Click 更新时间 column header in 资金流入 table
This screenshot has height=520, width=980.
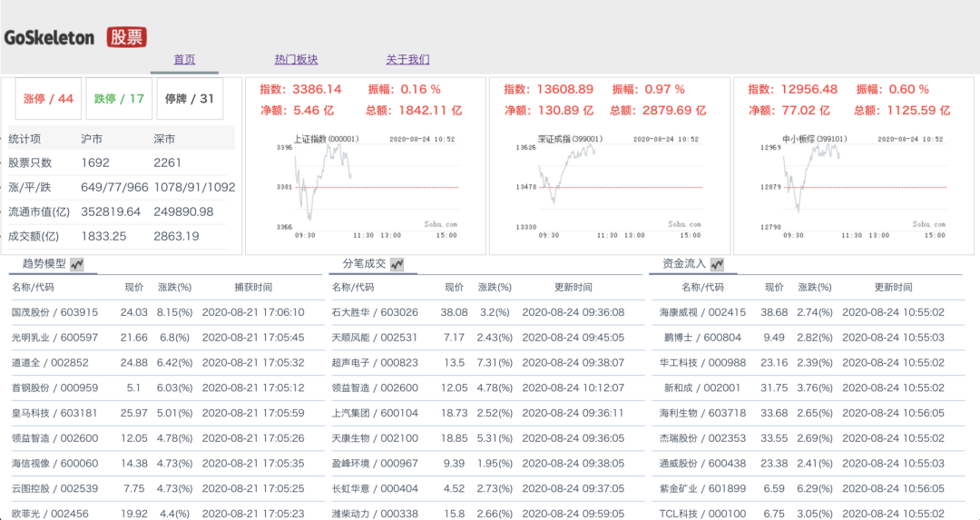click(893, 287)
